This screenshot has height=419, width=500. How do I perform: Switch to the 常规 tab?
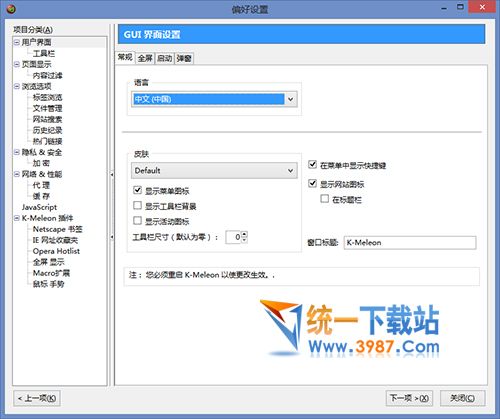(x=125, y=57)
